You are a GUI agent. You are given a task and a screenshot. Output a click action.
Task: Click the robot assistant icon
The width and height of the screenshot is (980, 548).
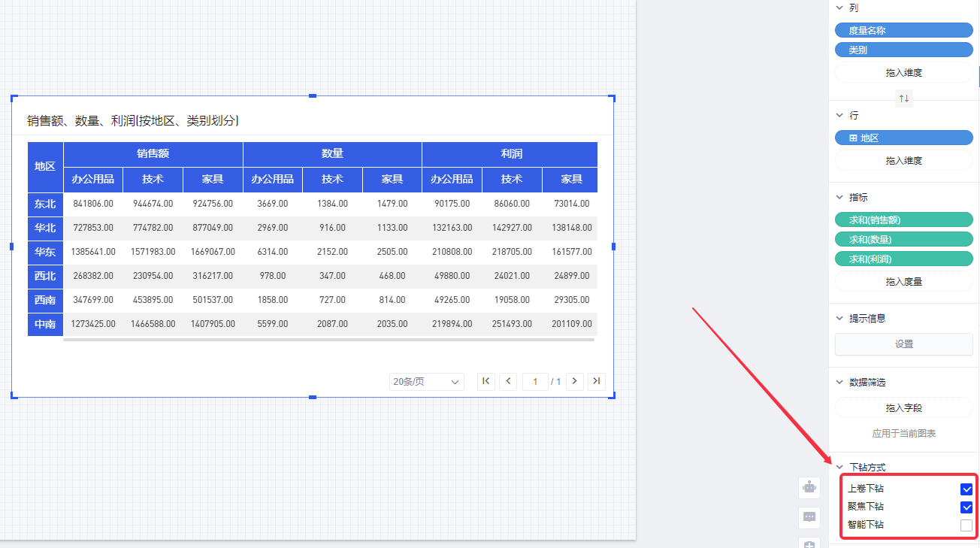coord(809,487)
